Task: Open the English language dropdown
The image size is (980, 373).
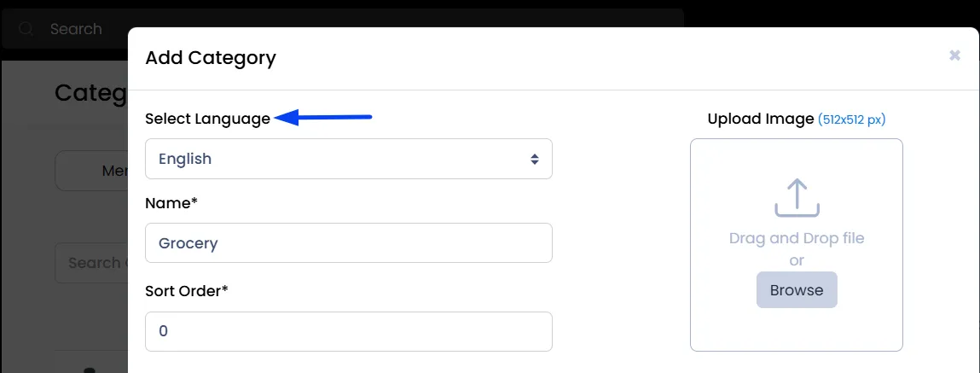Action: 349,159
